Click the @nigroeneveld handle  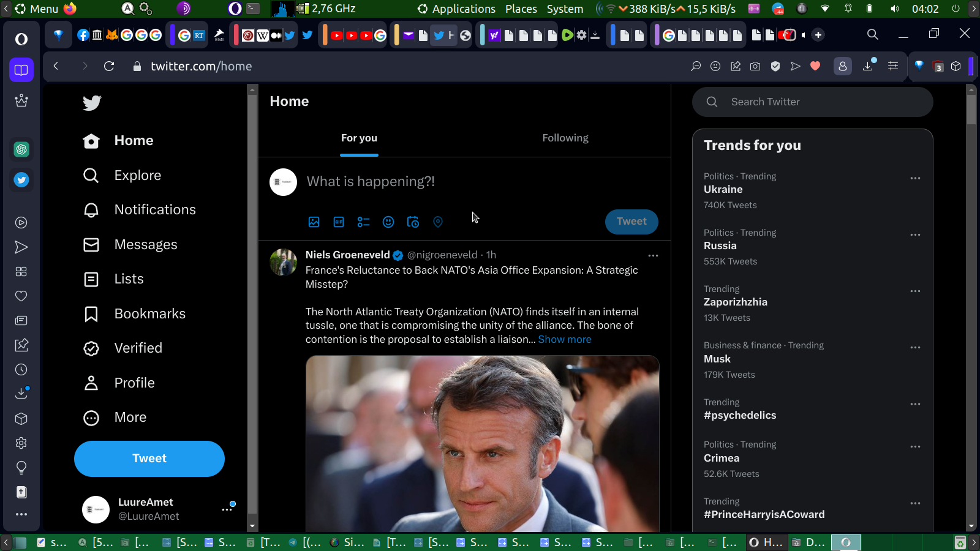click(x=442, y=255)
